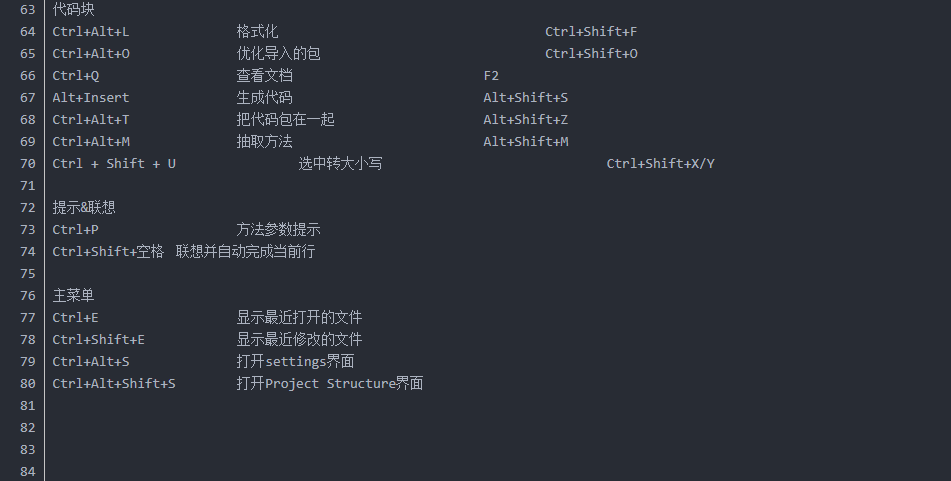951x481 pixels.
Task: Click the F2 text on line 66
Action: point(491,76)
